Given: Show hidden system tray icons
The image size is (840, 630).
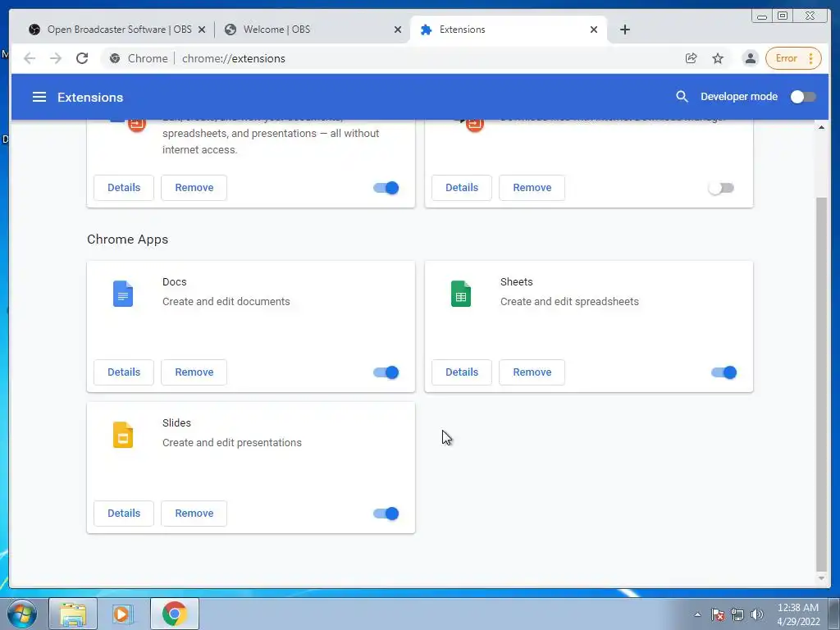Looking at the screenshot, I should coord(697,614).
